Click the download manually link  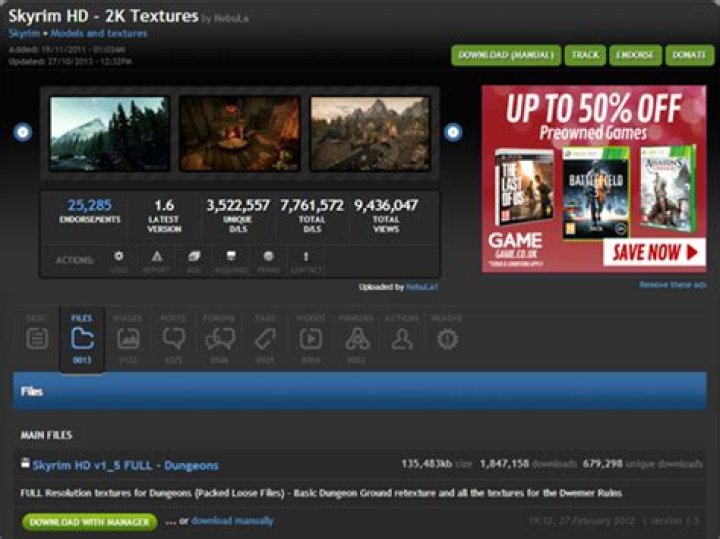(x=232, y=521)
